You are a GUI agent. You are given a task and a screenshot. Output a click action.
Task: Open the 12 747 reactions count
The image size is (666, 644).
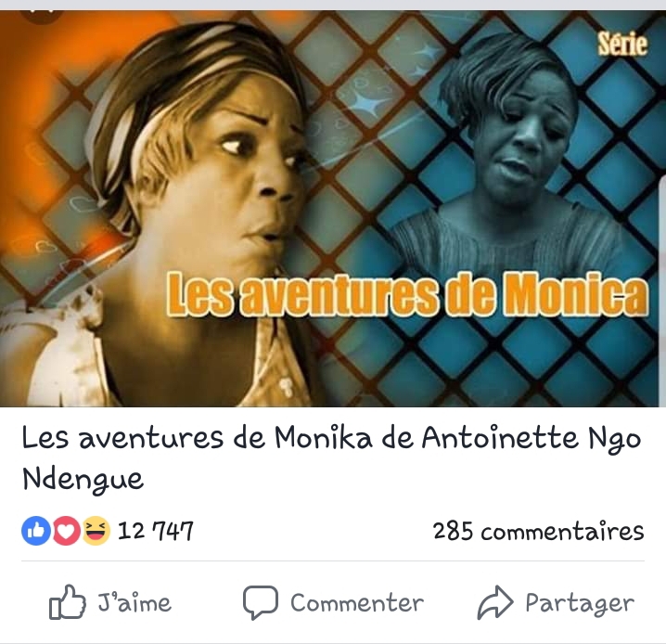pyautogui.click(x=155, y=531)
